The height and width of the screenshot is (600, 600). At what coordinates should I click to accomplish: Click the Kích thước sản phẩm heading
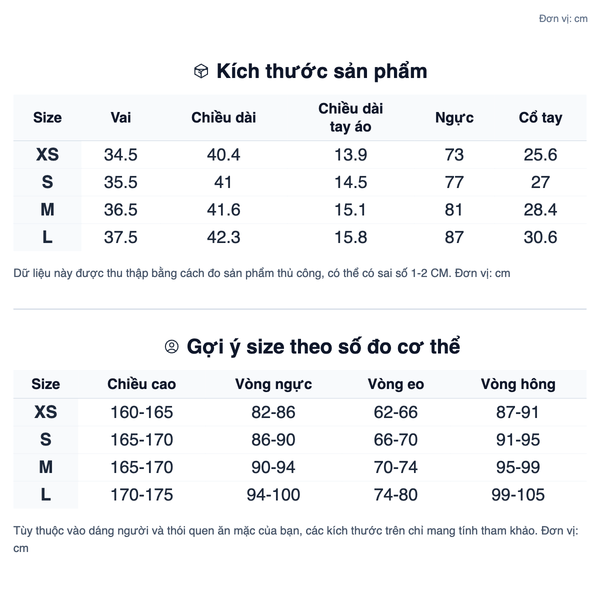pyautogui.click(x=322, y=72)
